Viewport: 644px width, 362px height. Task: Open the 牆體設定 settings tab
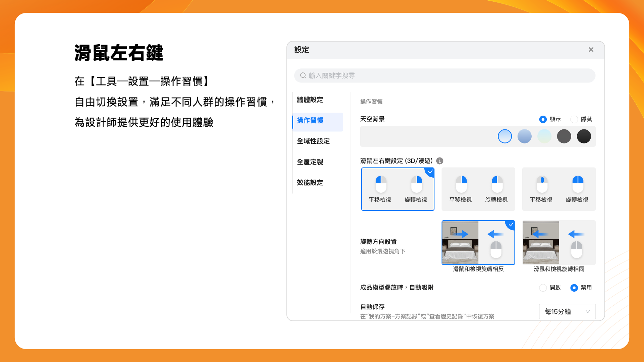pyautogui.click(x=310, y=100)
